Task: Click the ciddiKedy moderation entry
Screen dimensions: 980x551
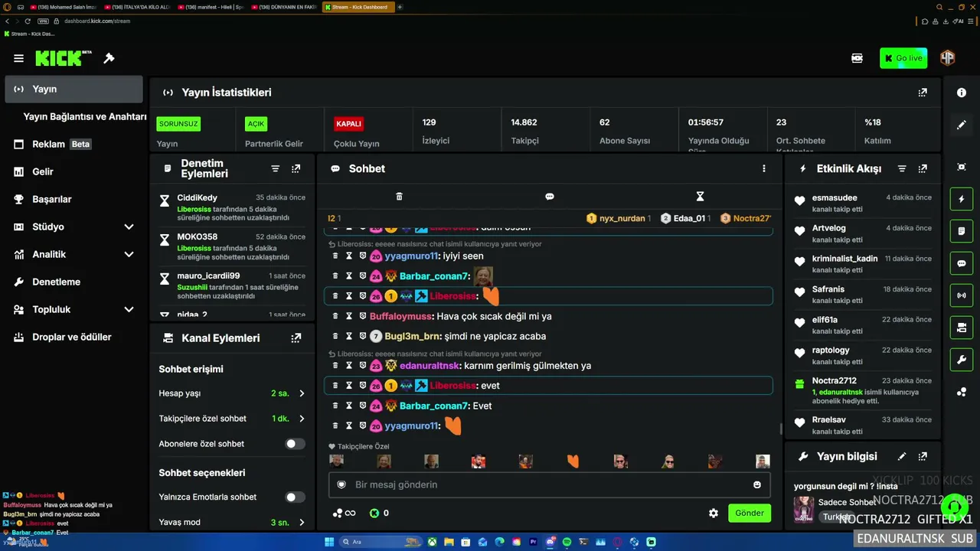Action: pos(233,207)
